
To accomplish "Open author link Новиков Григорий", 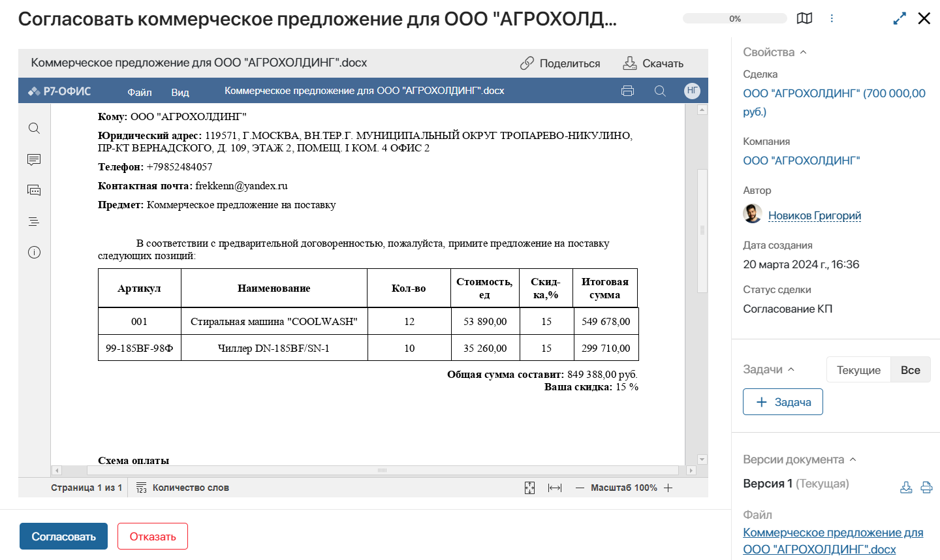I will [815, 215].
